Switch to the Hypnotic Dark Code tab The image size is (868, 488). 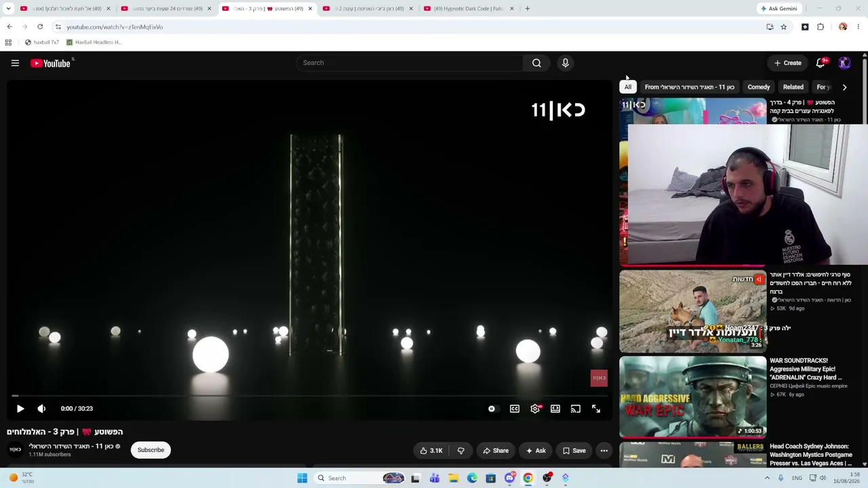click(x=469, y=9)
